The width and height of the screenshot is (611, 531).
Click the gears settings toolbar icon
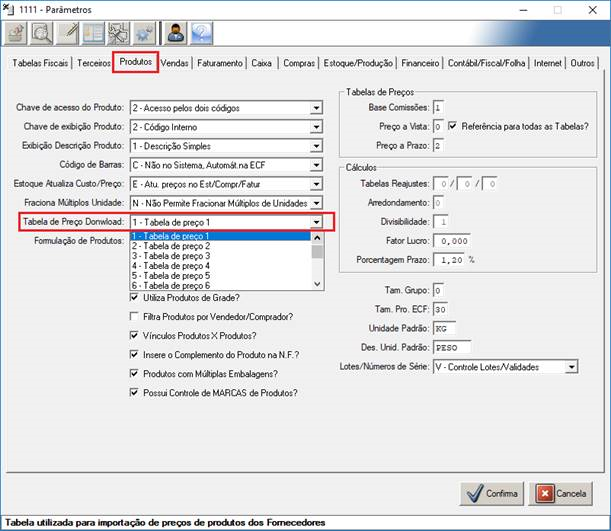pyautogui.click(x=145, y=34)
